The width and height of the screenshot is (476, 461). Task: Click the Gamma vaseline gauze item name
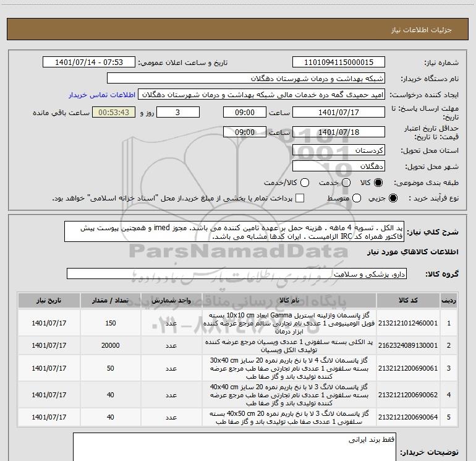[289, 323]
